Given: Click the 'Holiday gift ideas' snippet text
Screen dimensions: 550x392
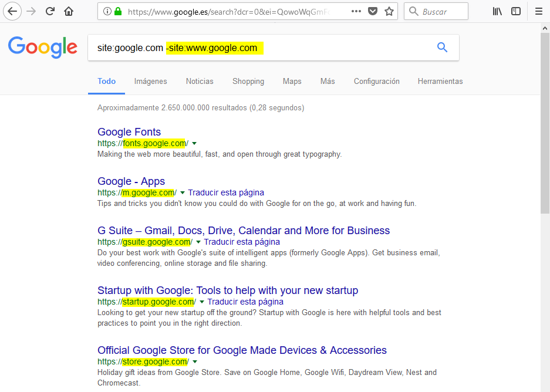Looking at the screenshot, I should pos(267,378).
